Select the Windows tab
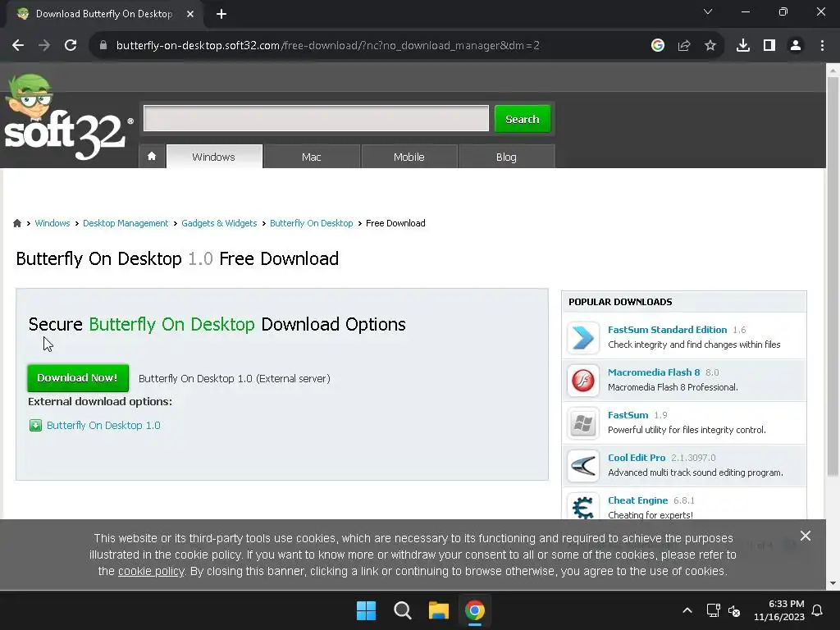Viewport: 840px width, 630px height. 214,157
